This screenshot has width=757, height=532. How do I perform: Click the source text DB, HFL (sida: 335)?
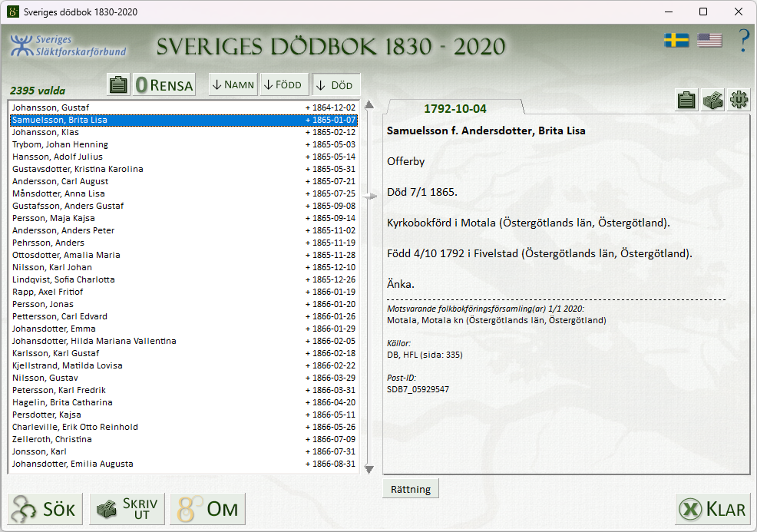tap(425, 355)
